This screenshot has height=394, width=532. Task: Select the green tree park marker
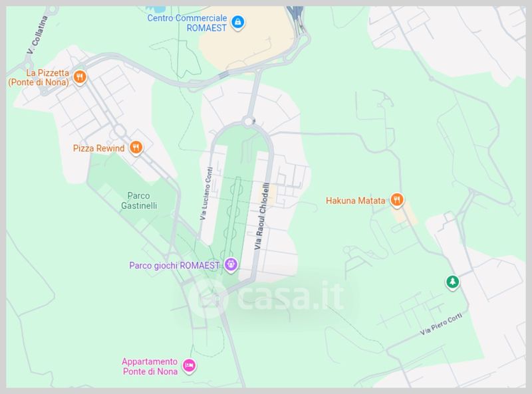[452, 282]
